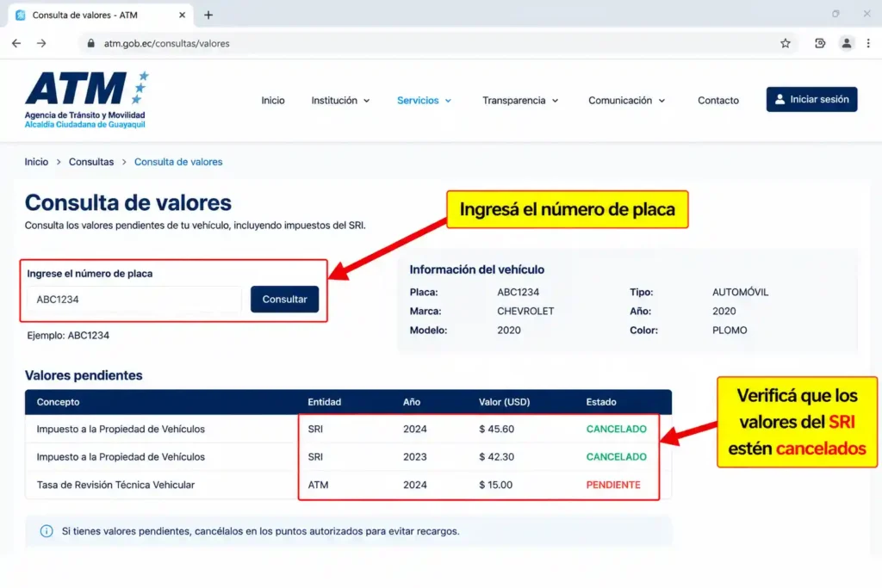This screenshot has height=588, width=882.
Task: Click the license plate number input field
Action: coord(134,299)
